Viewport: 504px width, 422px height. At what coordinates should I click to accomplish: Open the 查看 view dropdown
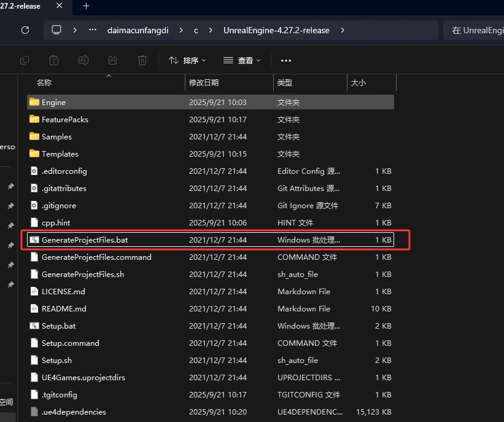pos(242,60)
